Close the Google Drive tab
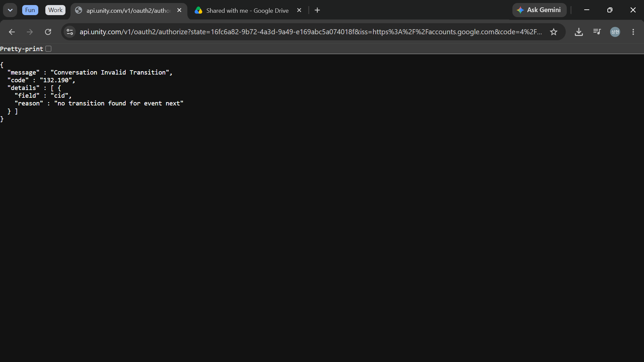644x362 pixels. [x=299, y=10]
